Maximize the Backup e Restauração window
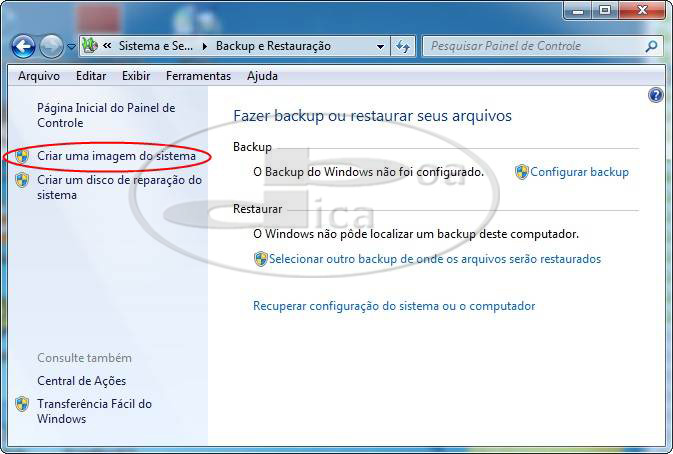This screenshot has width=673, height=454. (x=605, y=10)
